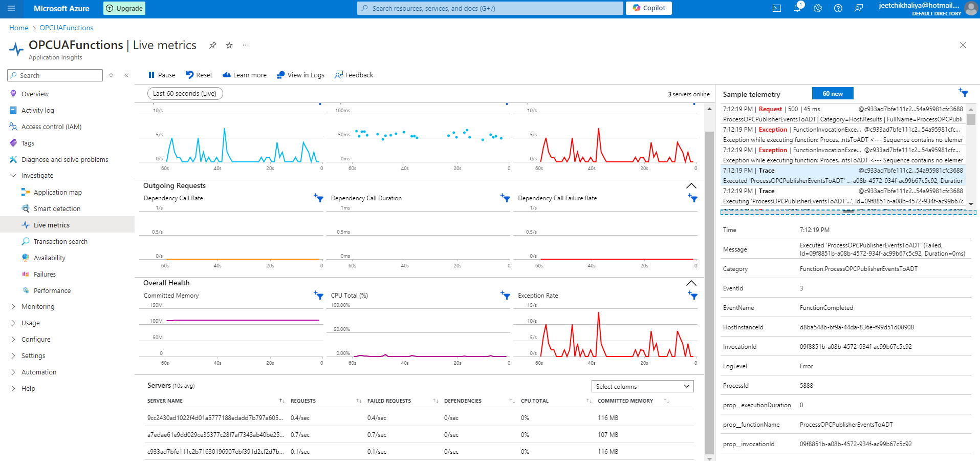Viewport: 980px width, 461px height.
Task: Add filter on CPU Total chart
Action: [x=506, y=295]
